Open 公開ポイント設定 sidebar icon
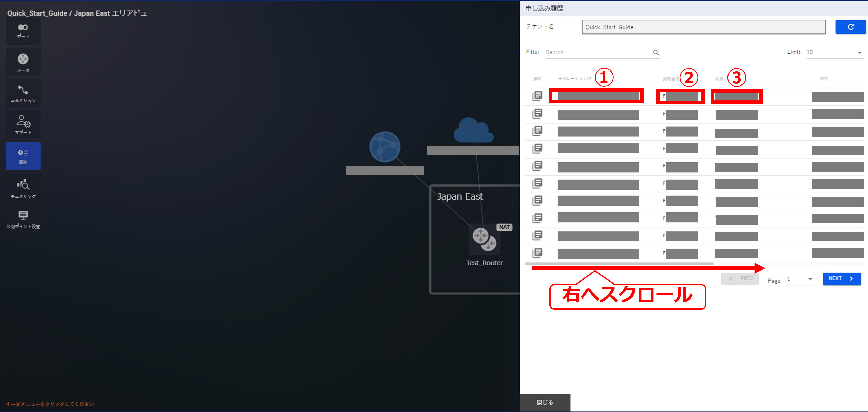This screenshot has height=412, width=868. (x=23, y=219)
